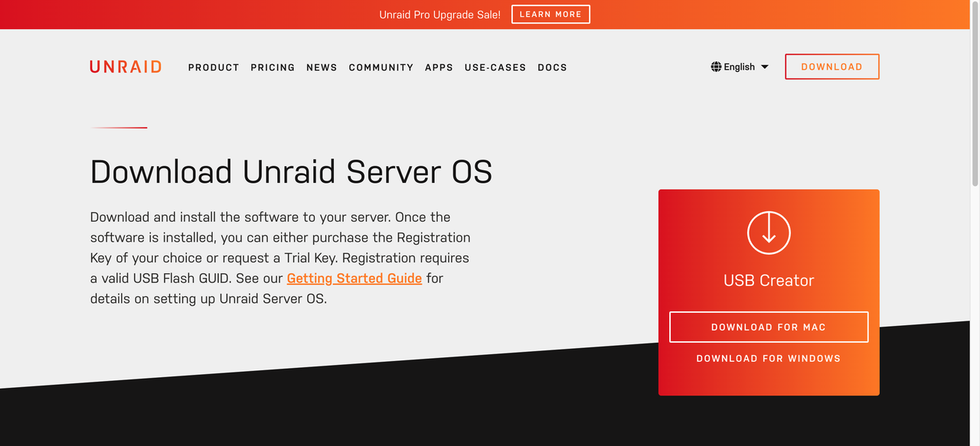The image size is (980, 446).
Task: Open the News section
Action: 322,67
